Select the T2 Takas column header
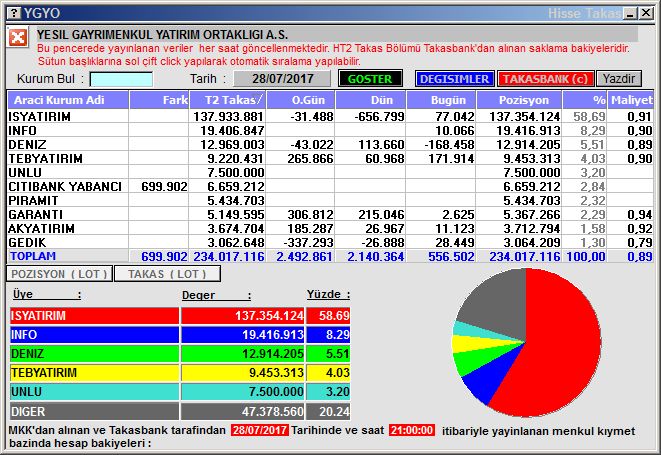Image resolution: width=661 pixels, height=455 pixels. (x=228, y=100)
